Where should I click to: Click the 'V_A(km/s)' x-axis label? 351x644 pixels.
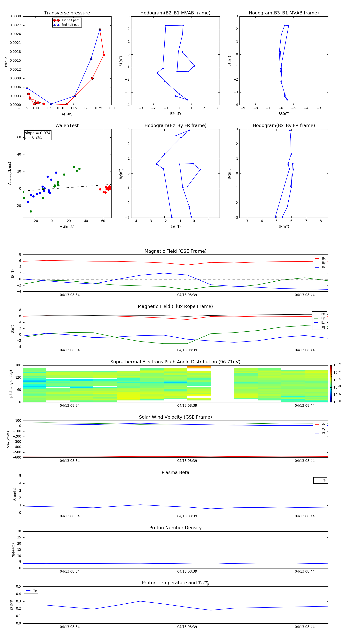coord(67,227)
